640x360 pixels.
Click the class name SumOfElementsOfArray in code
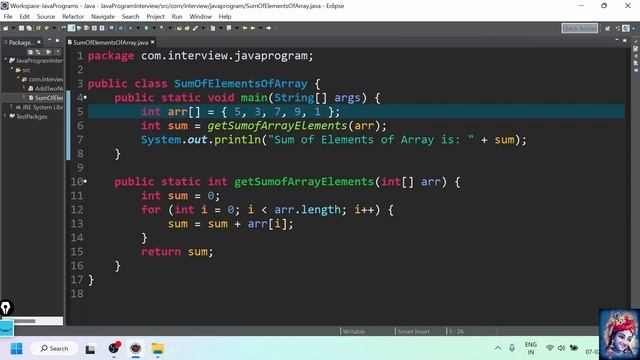click(241, 84)
